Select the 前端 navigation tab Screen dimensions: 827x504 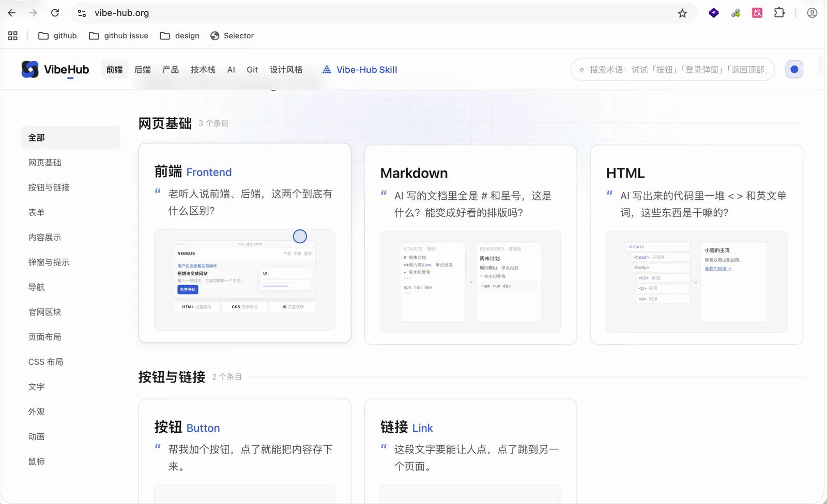coord(114,69)
